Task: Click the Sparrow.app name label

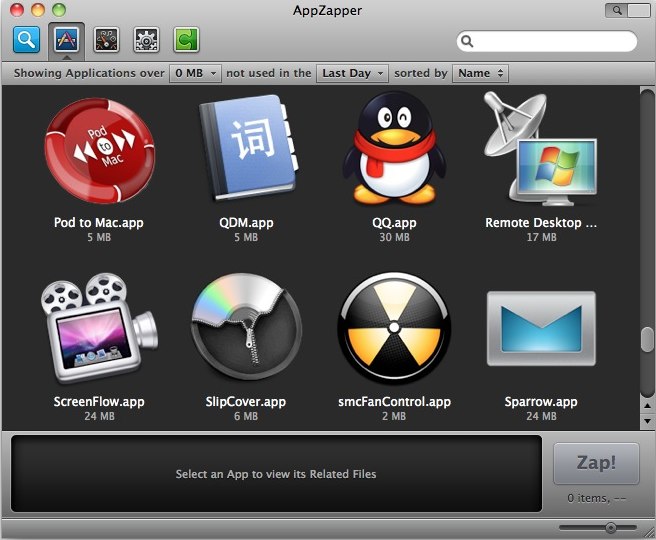Action: (x=541, y=402)
